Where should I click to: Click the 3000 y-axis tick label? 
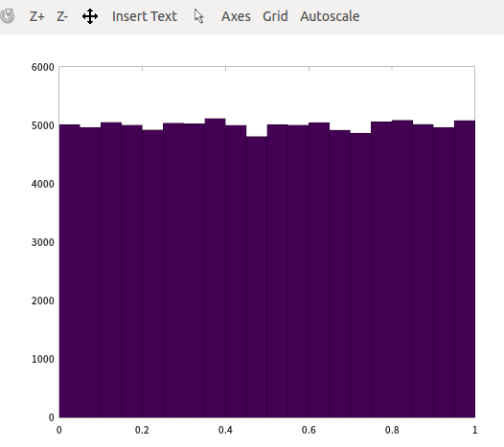pyautogui.click(x=43, y=242)
